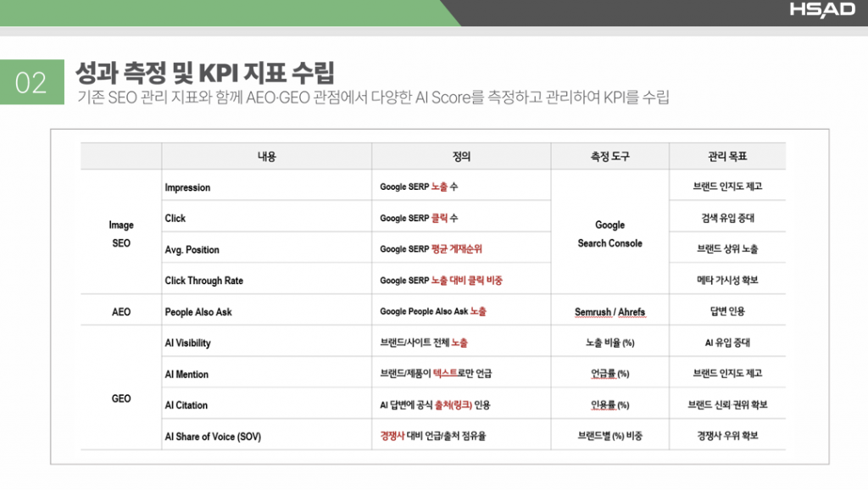Viewport: 868px width, 490px height.
Task: Select 'AI 답변에 공식 출처(링크) 인용'
Action: pos(435,405)
